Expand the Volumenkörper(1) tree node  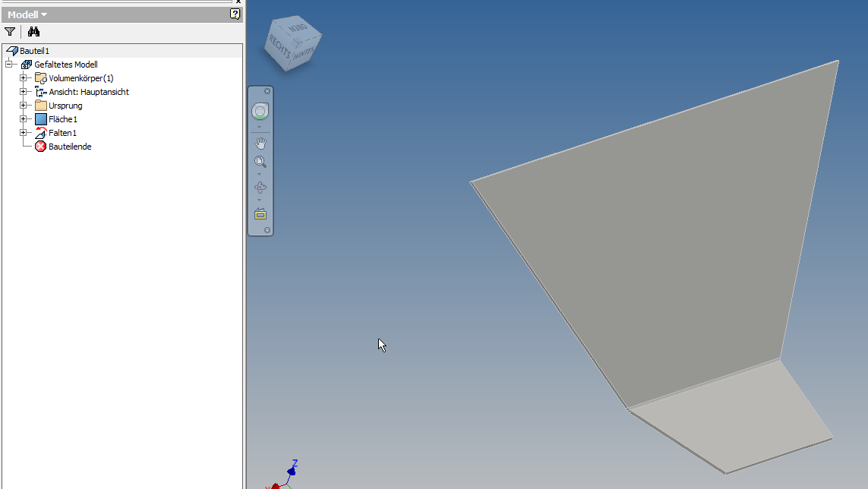click(24, 77)
